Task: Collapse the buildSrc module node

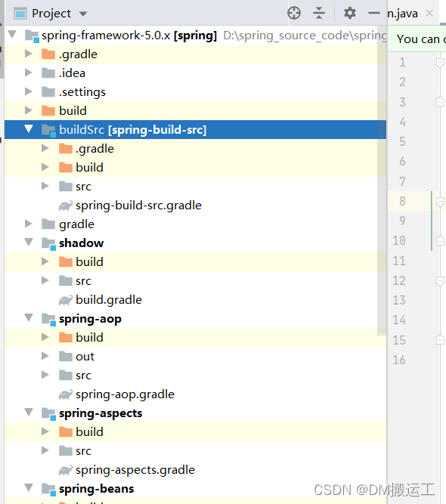Action: [x=29, y=129]
